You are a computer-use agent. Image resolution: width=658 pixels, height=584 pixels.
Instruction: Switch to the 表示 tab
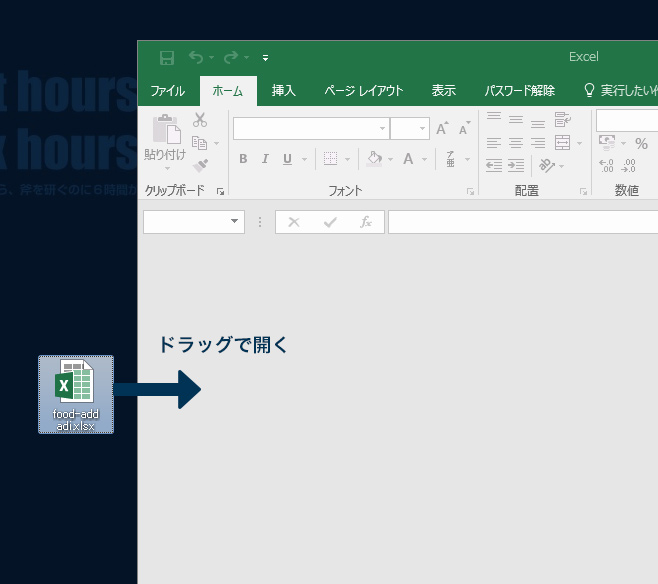[x=444, y=91]
